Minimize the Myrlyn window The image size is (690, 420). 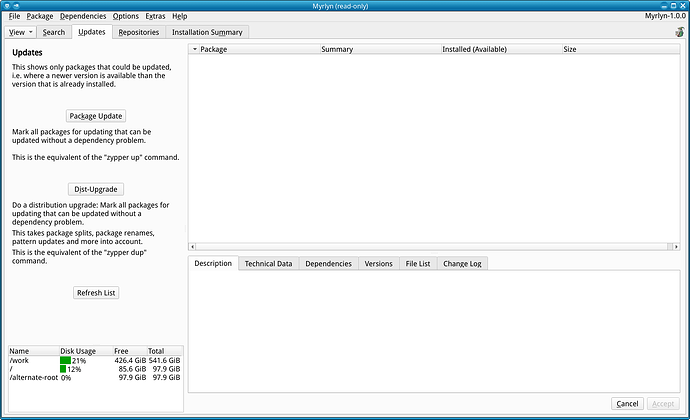point(665,6)
